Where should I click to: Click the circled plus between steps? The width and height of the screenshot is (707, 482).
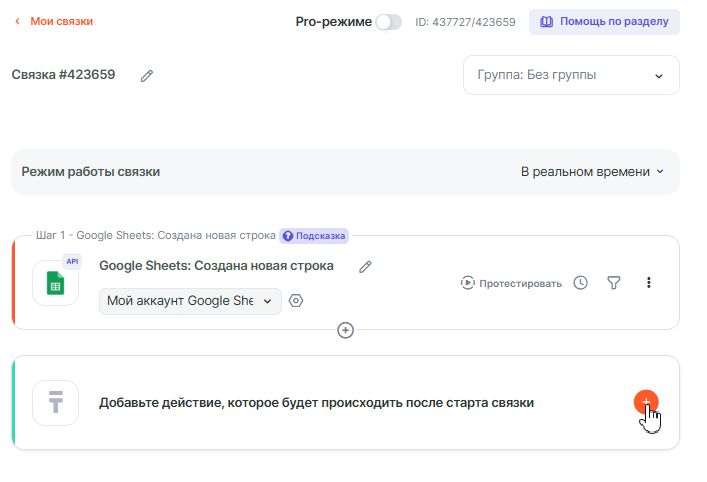coord(346,330)
